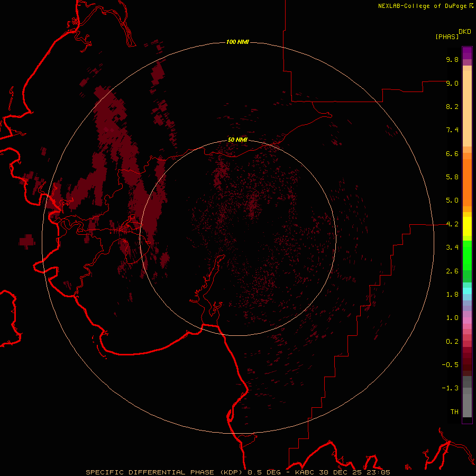Click the 0.5 DEG elevation angle text
The height and width of the screenshot is (476, 476).
(x=265, y=472)
